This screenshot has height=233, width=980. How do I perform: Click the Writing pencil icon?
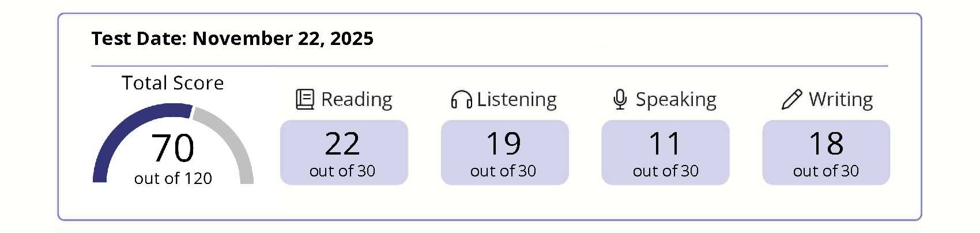tap(791, 99)
